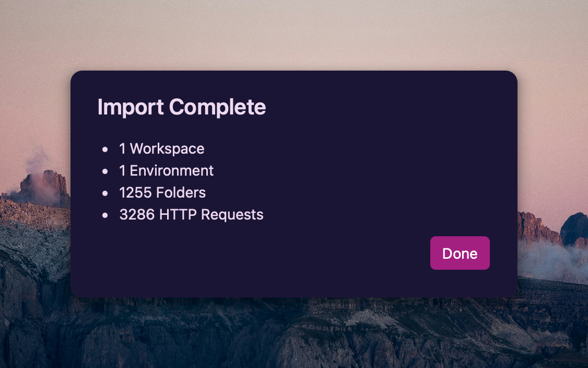The image size is (588, 368).
Task: Click the rocky cliff backdrop below dialog
Action: tap(294, 334)
